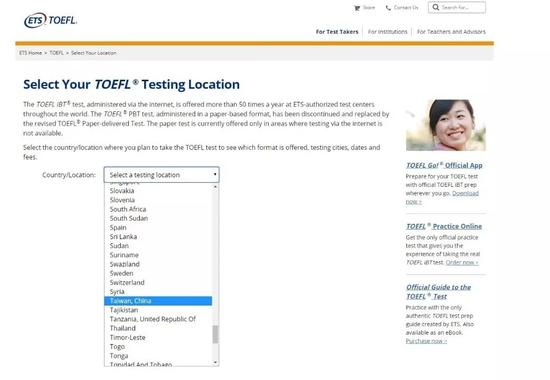Choose Spain from the location list
The width and height of the screenshot is (550, 380).
click(x=158, y=227)
